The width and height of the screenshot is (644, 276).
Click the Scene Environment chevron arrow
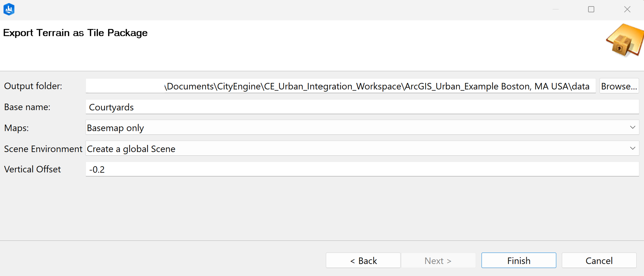(x=633, y=148)
